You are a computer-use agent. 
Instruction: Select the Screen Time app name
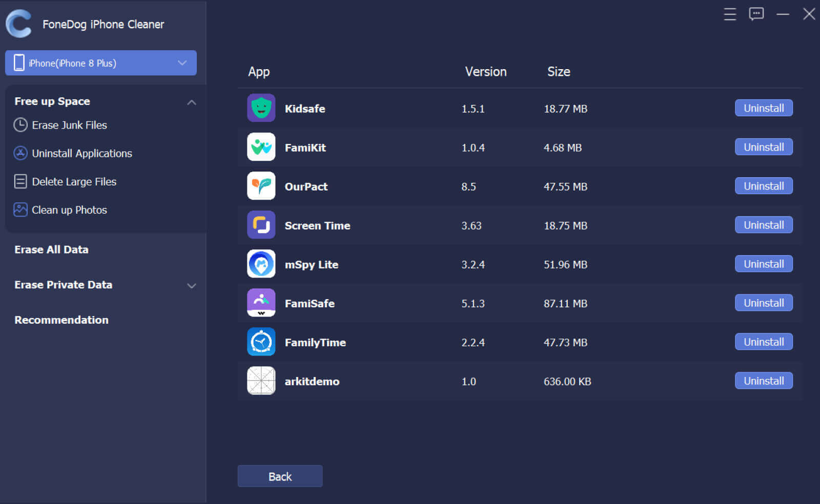317,225
